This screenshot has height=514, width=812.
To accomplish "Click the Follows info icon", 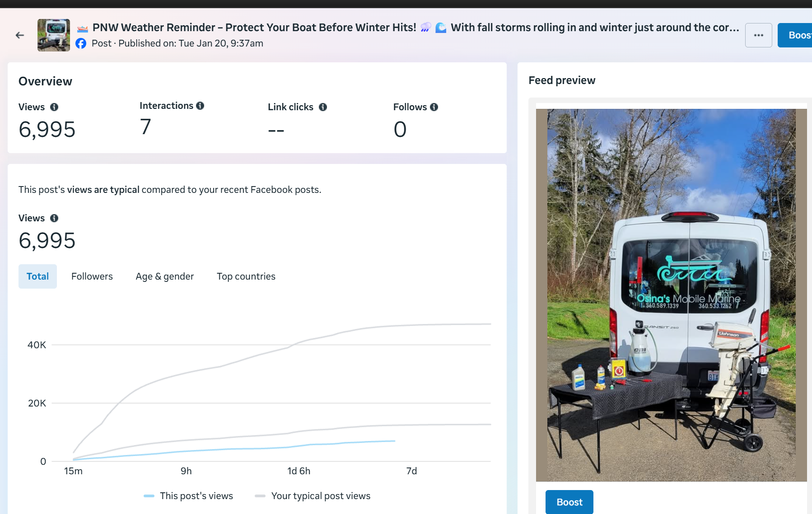I will (434, 107).
